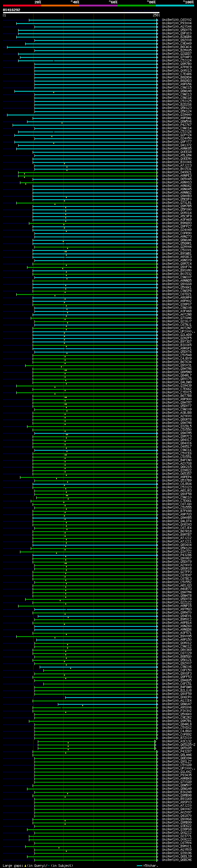This screenshot has width=197, height=868.
Task: Pick hit UniRef100_Q2PYZ4
Action: tap(177, 135)
